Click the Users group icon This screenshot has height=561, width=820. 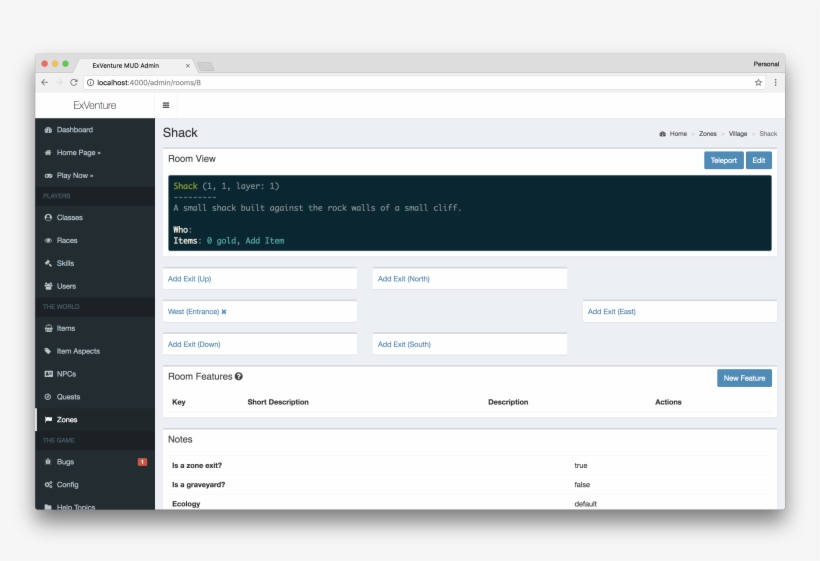(x=48, y=286)
